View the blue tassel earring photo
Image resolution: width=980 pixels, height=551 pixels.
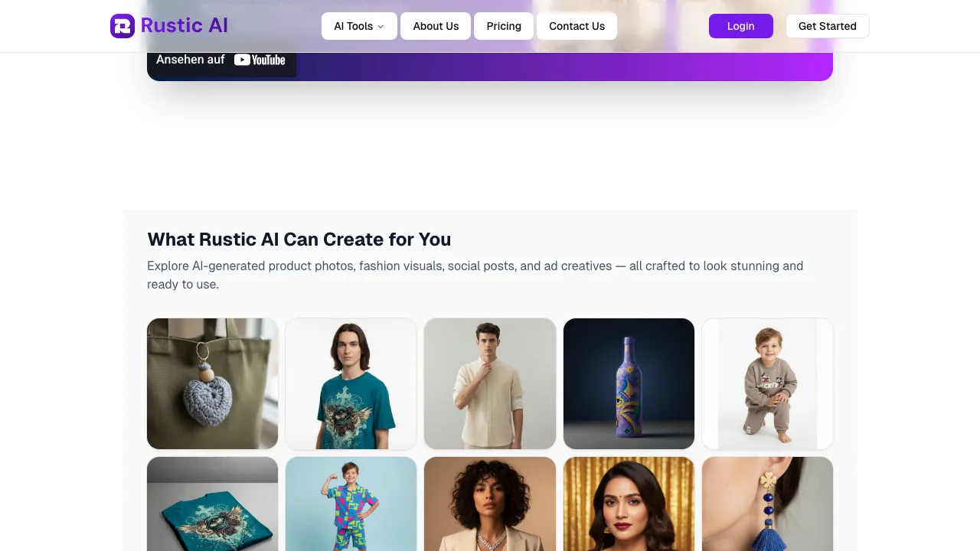pyautogui.click(x=767, y=504)
